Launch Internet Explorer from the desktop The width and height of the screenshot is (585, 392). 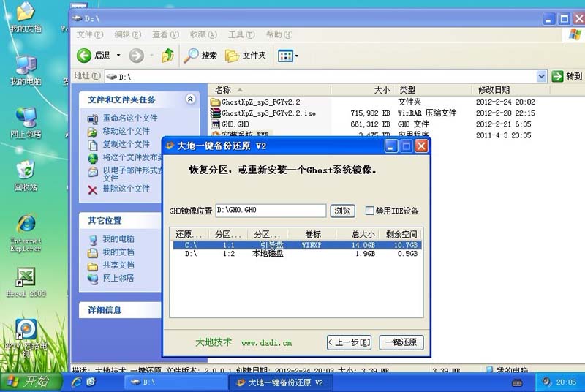(x=26, y=233)
